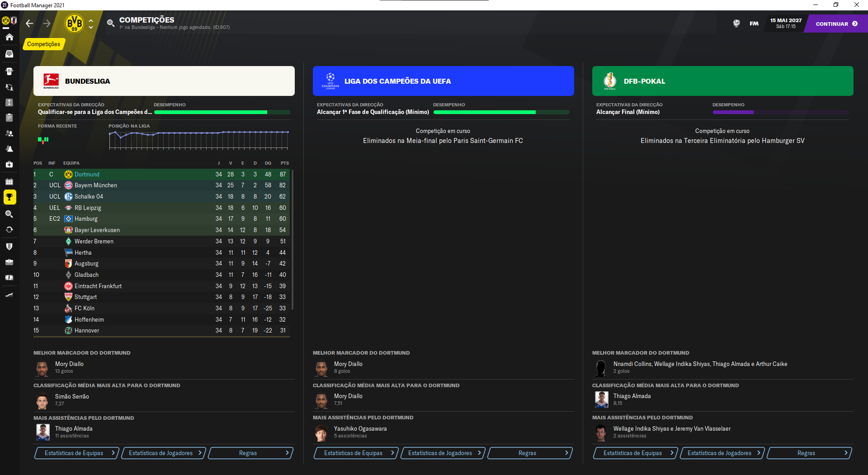Open the Team Report clipboard icon
Screen dimensions: 868x475
click(x=9, y=118)
